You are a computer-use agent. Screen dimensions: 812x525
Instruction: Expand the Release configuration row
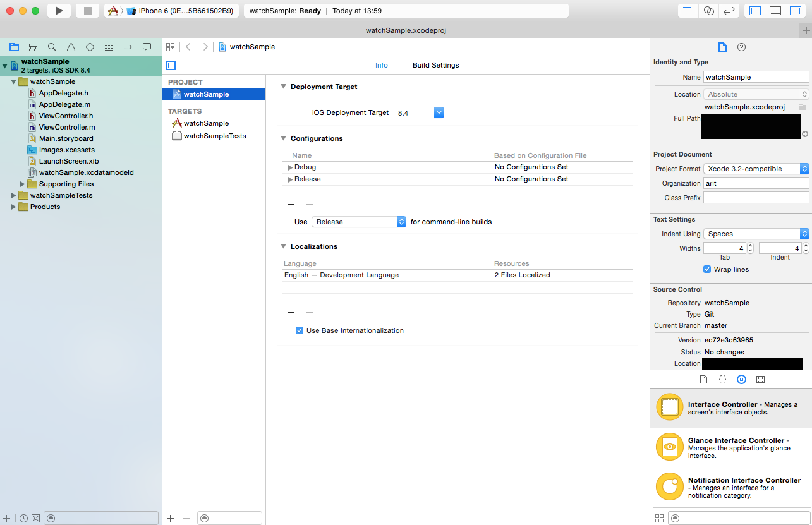pos(290,179)
